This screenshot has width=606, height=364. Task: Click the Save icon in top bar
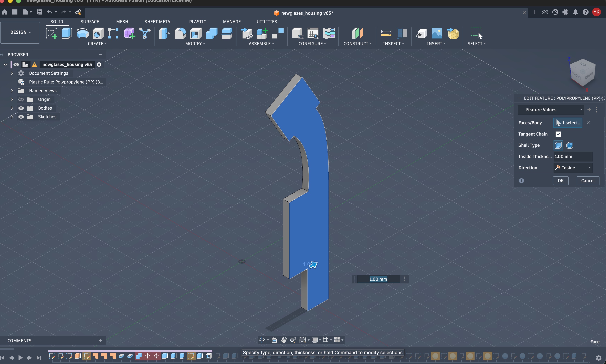40,12
